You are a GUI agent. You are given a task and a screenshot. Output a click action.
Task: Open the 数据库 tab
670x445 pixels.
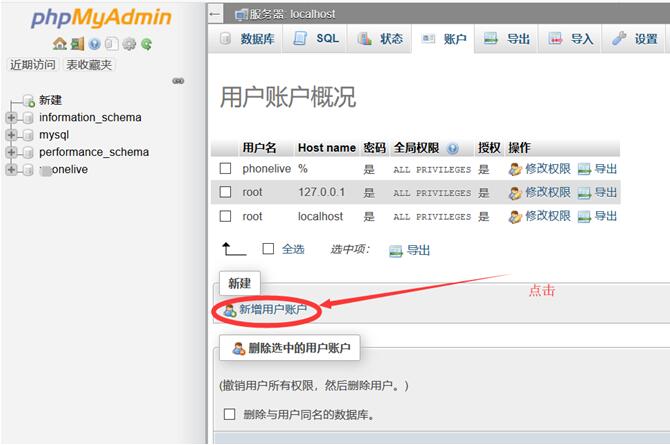click(247, 39)
